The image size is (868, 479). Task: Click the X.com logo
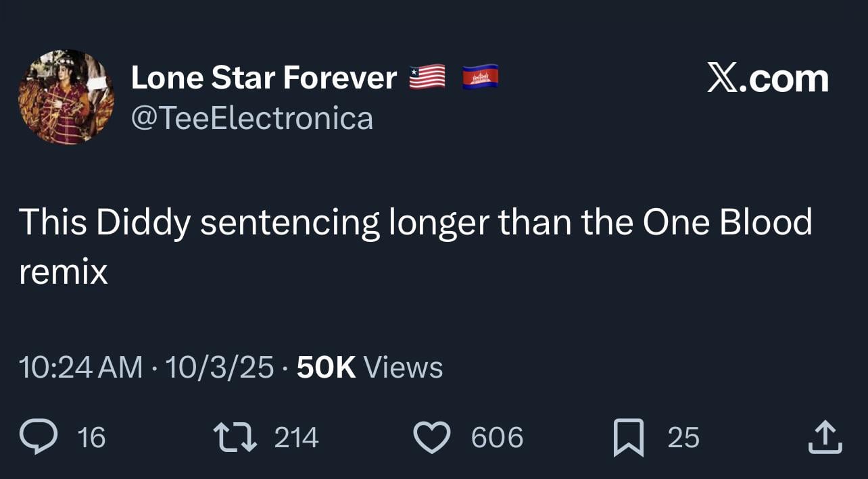coord(767,79)
